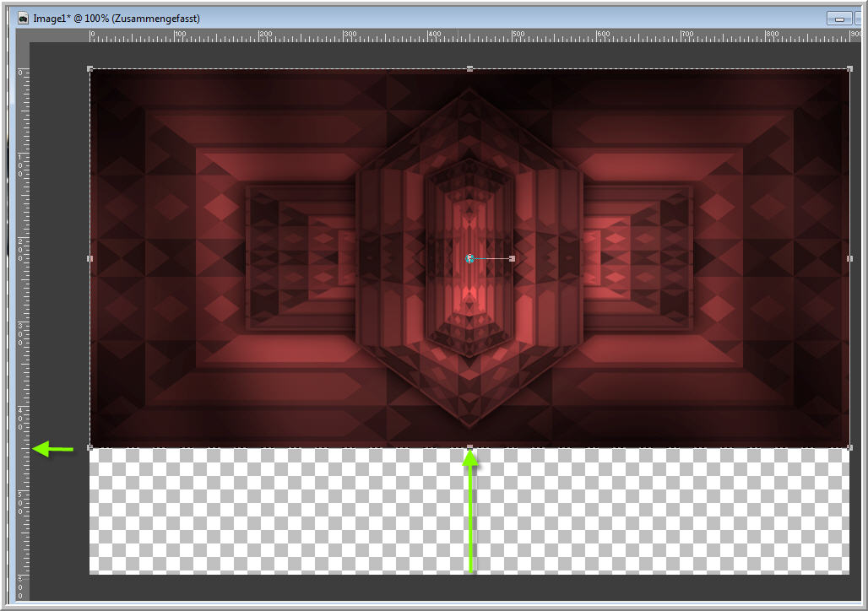Click the Image1 title bar text
The image size is (868, 611).
click(117, 18)
